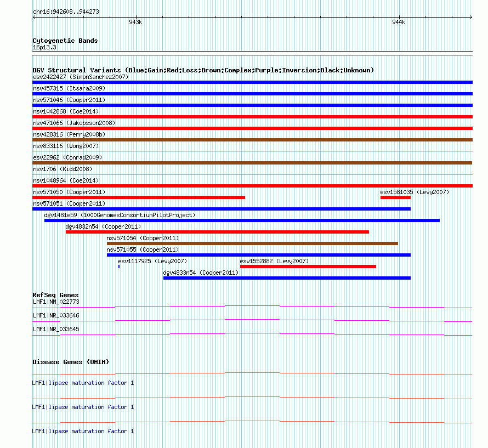Click the small blue mark of esv1117925

tap(119, 266)
